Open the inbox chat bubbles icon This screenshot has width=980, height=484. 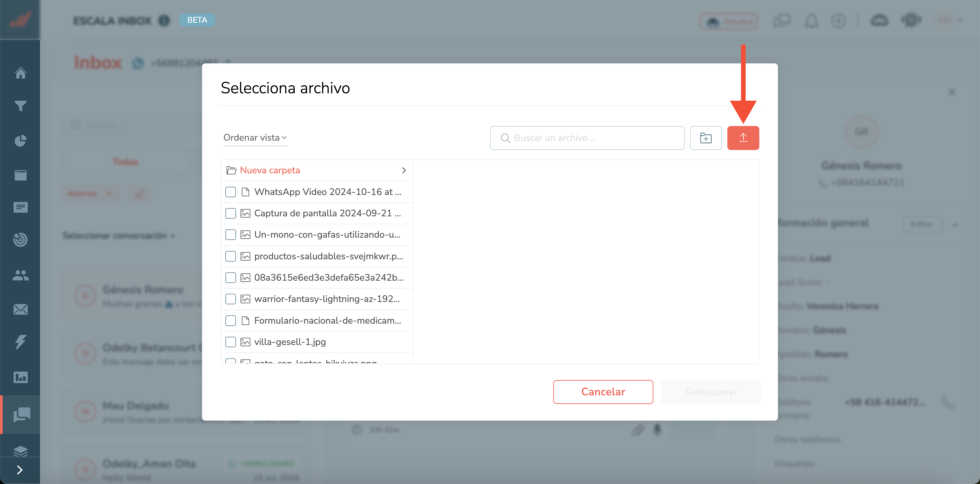pyautogui.click(x=22, y=415)
